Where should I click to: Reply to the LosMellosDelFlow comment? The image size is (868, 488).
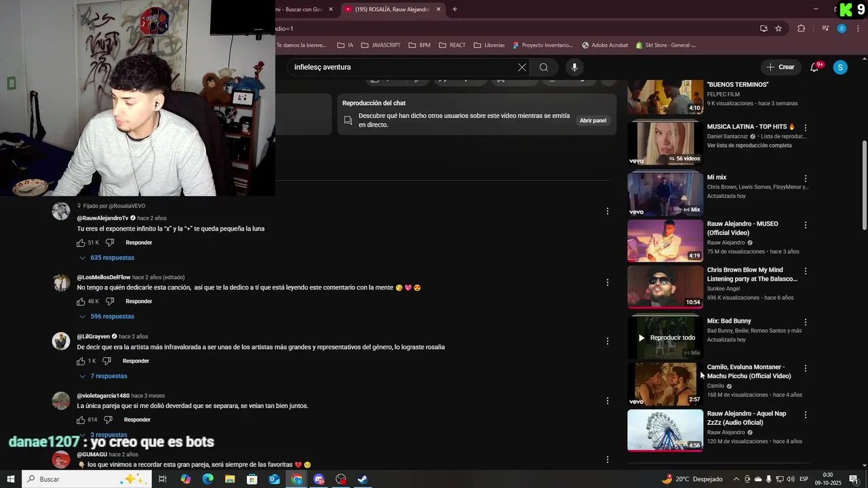pos(138,302)
